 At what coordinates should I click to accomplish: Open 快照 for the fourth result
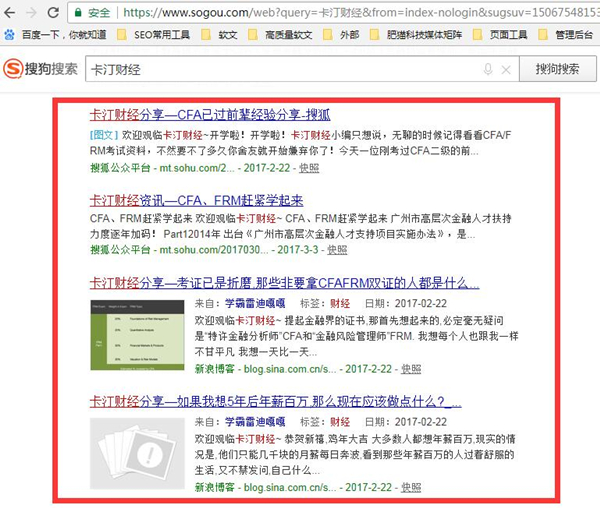point(411,487)
